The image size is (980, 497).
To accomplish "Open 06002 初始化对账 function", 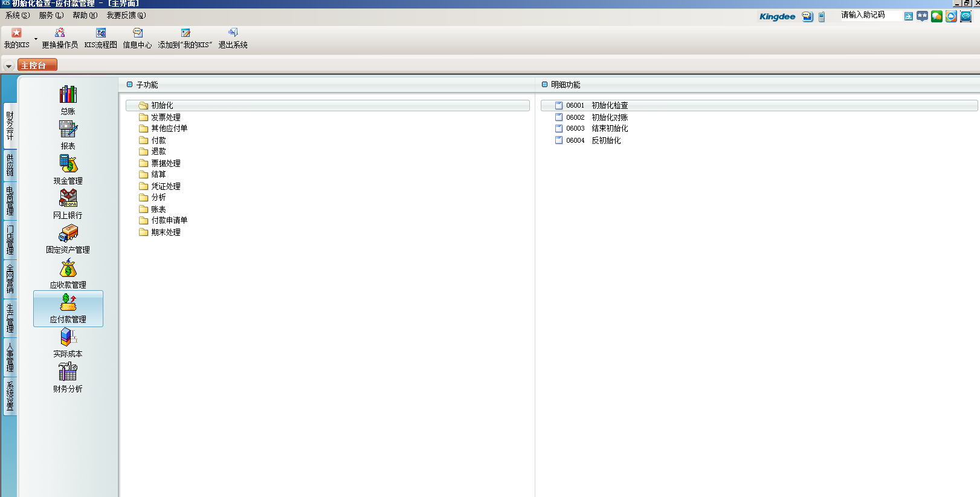I will [592, 117].
